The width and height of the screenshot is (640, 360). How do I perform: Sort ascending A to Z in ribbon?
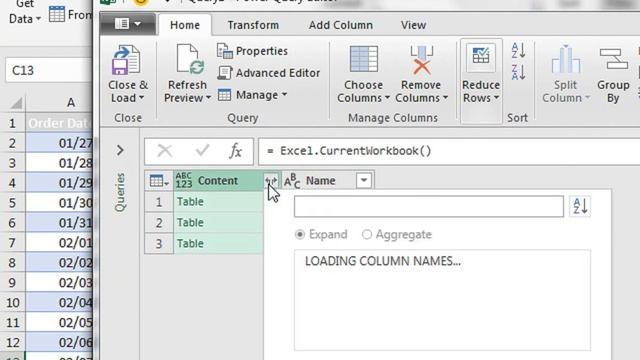point(518,51)
